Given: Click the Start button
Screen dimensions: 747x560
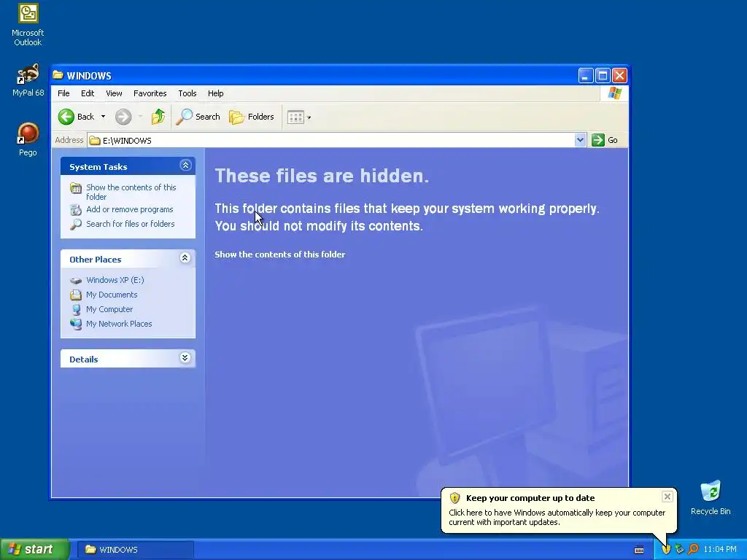Looking at the screenshot, I should pyautogui.click(x=34, y=550).
